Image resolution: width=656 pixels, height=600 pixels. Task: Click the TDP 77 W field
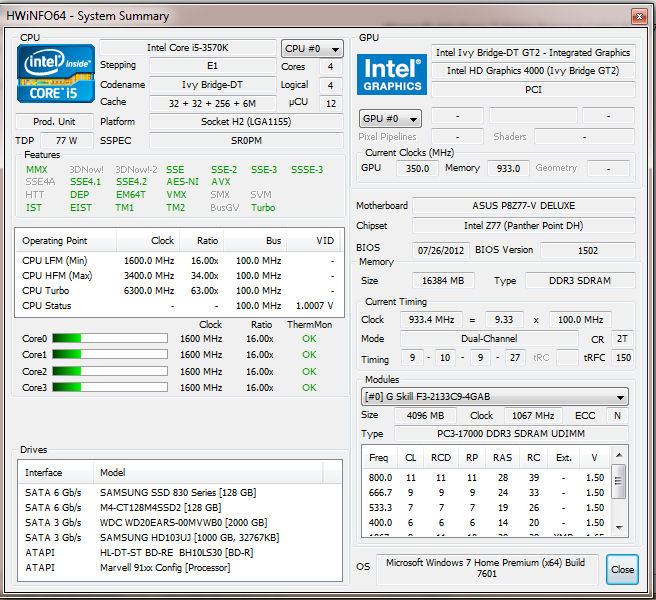(67, 141)
